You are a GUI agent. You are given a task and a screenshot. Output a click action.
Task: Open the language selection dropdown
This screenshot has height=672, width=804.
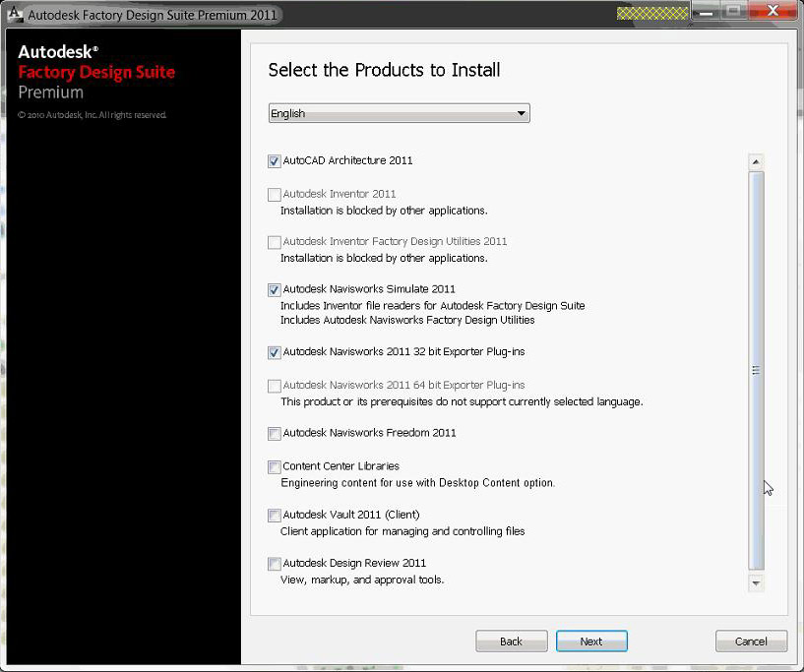pyautogui.click(x=399, y=112)
